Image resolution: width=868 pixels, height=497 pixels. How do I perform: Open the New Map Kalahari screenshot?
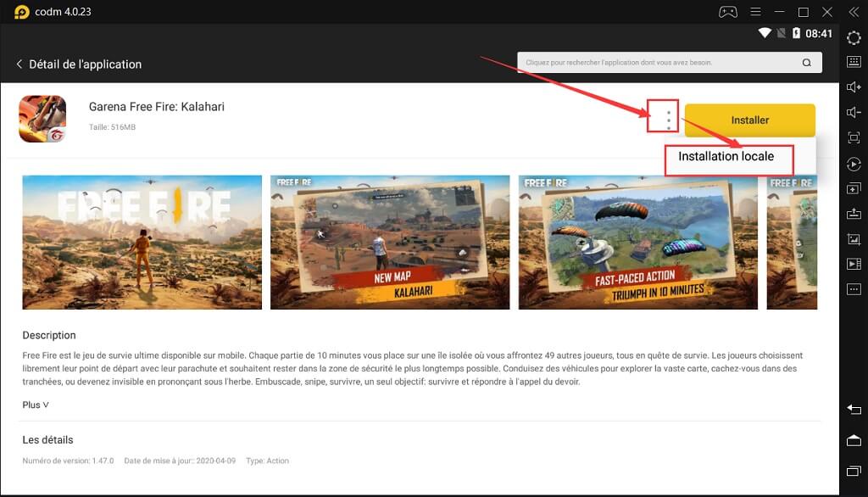click(390, 242)
